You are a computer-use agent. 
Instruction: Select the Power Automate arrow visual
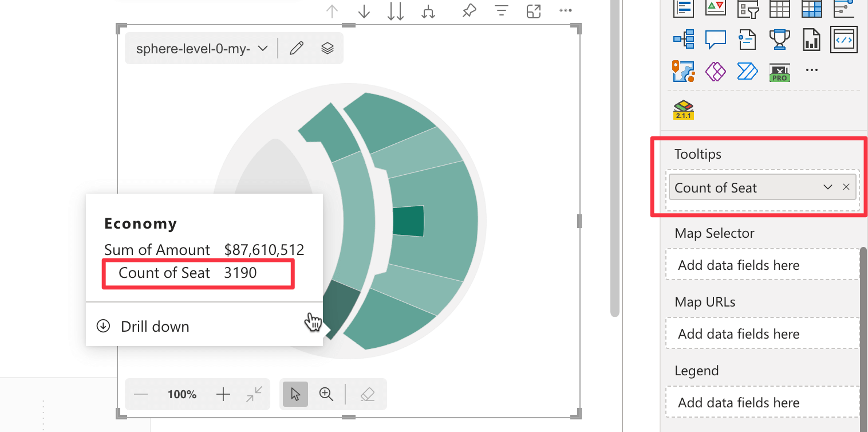(x=747, y=71)
